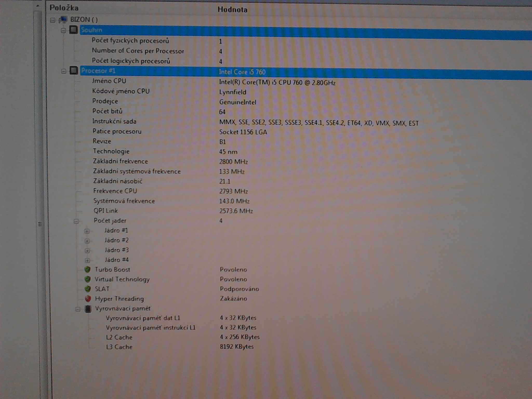
Task: Expand the Jádro #1 node
Action: pyautogui.click(x=87, y=231)
